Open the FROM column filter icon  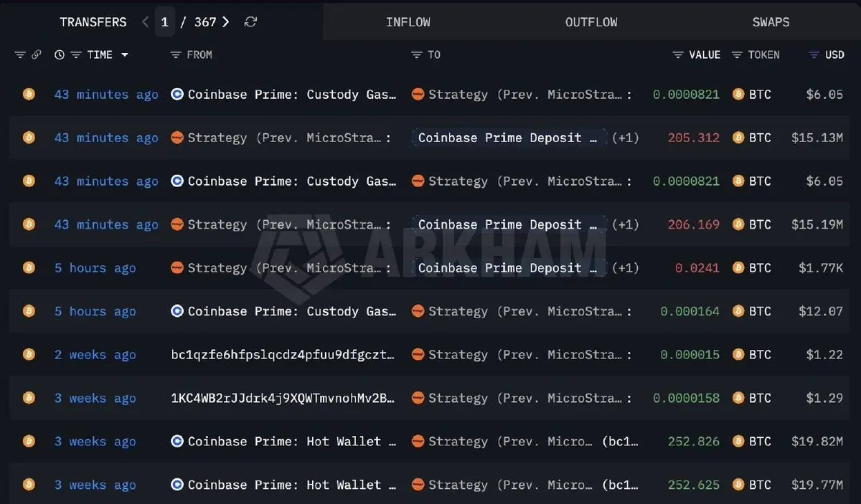175,55
